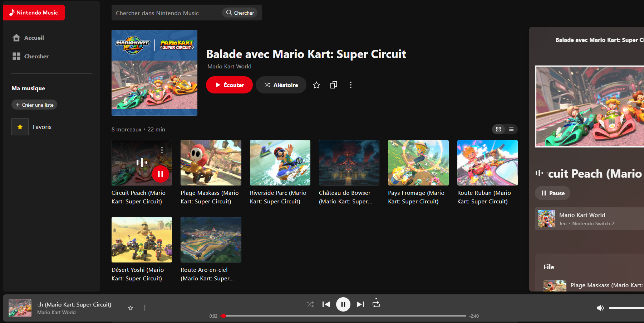Click Aléatoire shuffle button
This screenshot has width=644, height=323.
point(281,85)
